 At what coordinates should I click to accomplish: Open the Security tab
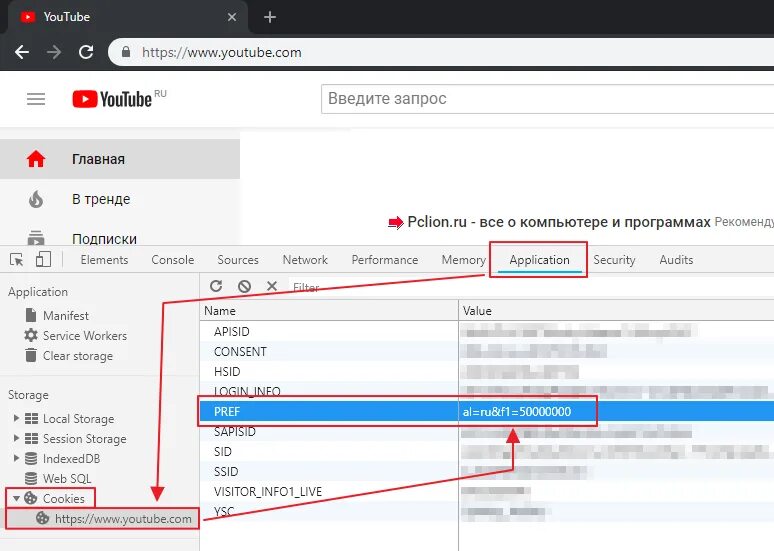[x=614, y=260]
